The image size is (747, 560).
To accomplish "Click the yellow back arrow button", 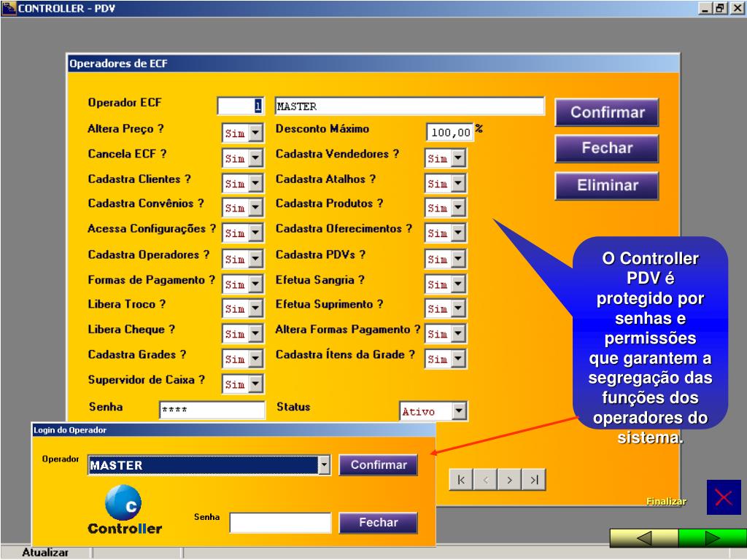I will tap(644, 539).
